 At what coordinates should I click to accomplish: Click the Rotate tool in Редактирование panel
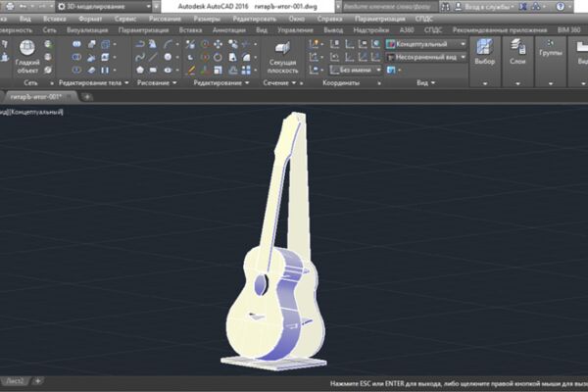click(x=218, y=57)
